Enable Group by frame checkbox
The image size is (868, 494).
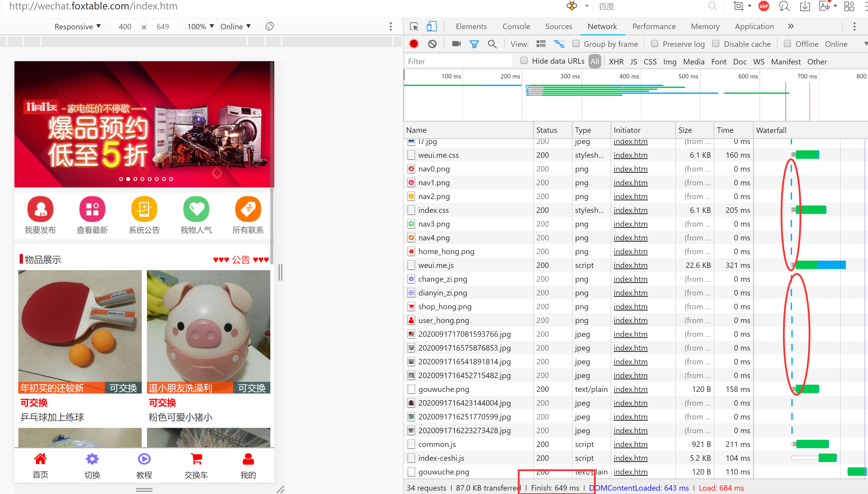(x=576, y=43)
